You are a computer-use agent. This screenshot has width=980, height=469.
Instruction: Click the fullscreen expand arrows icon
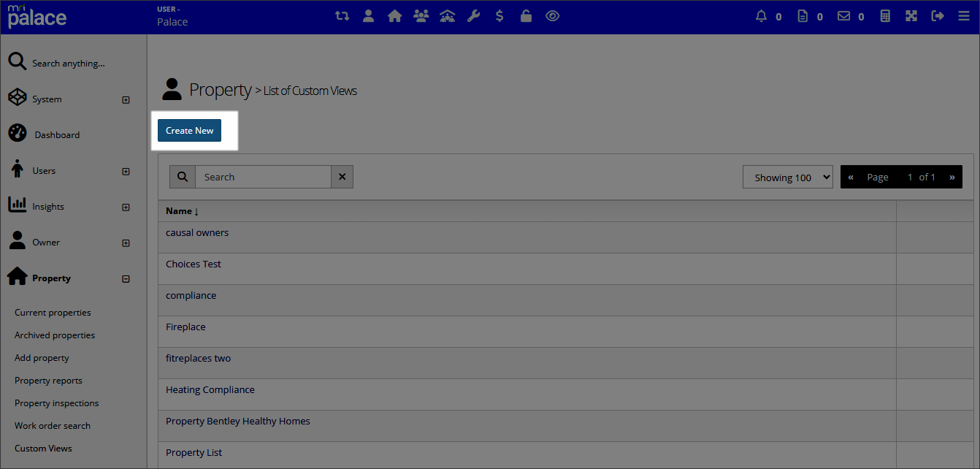(911, 16)
